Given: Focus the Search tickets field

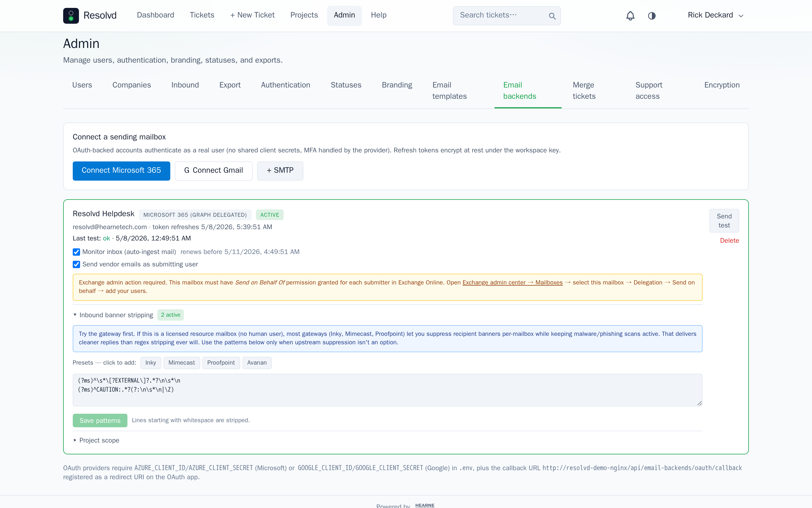Looking at the screenshot, I should 507,16.
